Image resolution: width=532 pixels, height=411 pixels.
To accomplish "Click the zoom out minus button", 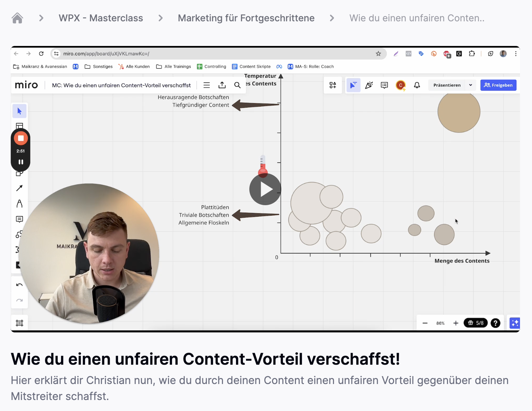I will 425,323.
